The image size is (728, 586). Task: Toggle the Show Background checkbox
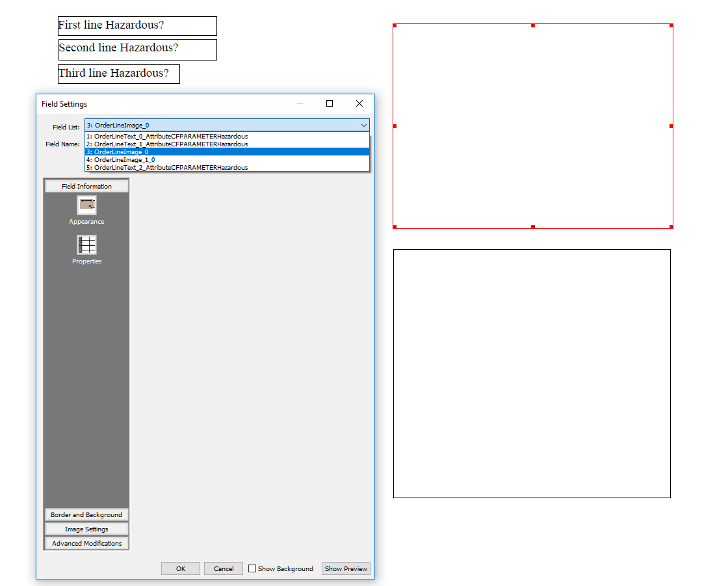click(252, 568)
